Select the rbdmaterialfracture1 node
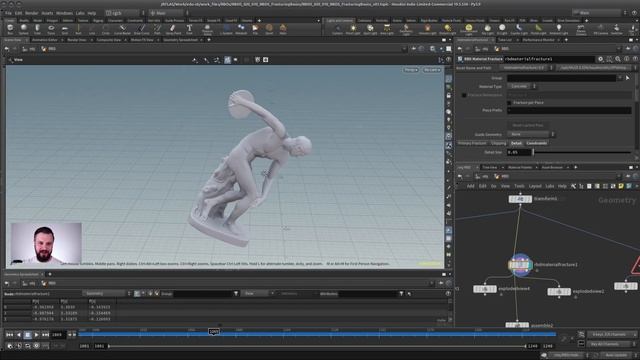Image resolution: width=640 pixels, height=360 pixels. (x=520, y=265)
